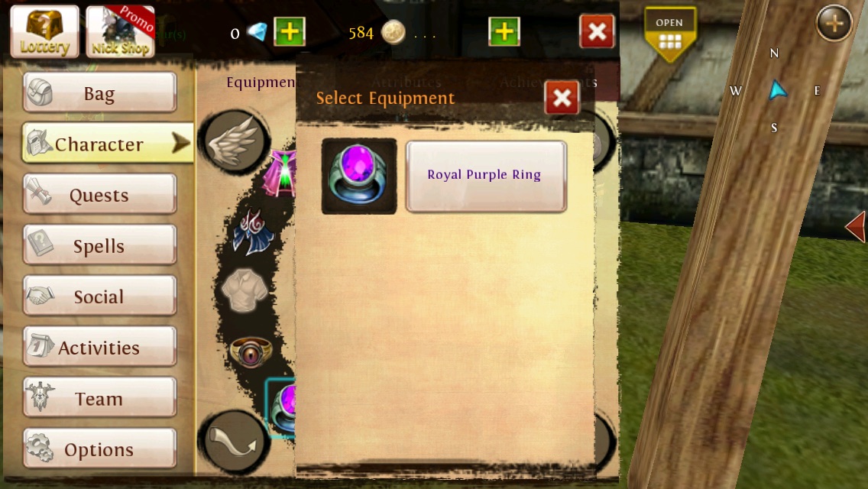Close the Select Equipment dialog
Screen dimensions: 868x489
tap(562, 98)
